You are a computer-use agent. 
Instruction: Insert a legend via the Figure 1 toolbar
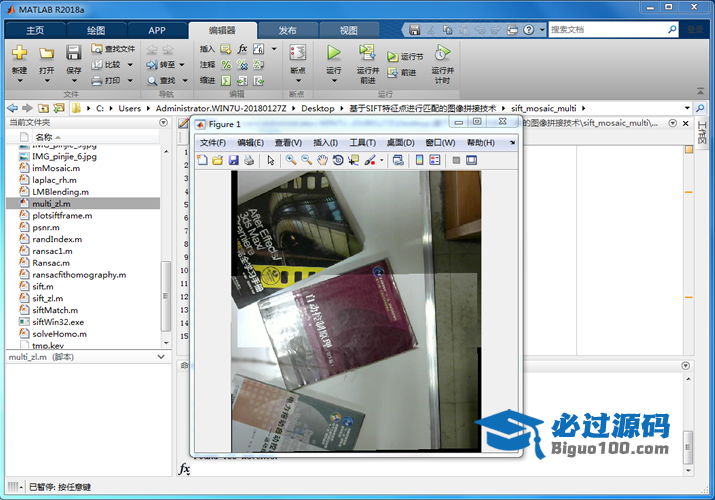click(x=435, y=160)
